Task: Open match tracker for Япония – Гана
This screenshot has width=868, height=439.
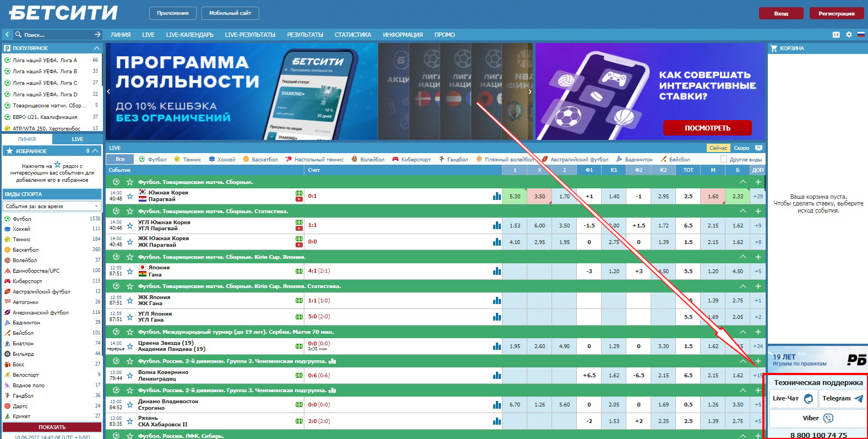Action: 299,271
